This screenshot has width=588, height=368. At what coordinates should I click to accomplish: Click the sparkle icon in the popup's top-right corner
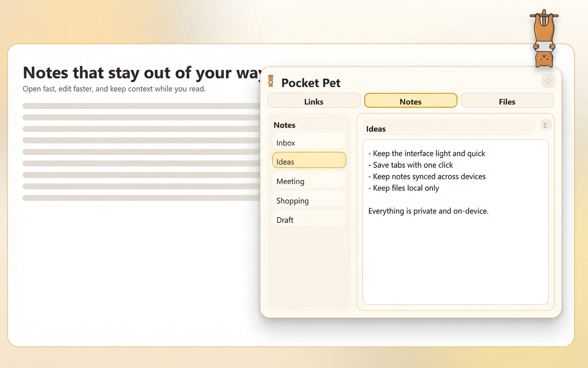(x=548, y=80)
